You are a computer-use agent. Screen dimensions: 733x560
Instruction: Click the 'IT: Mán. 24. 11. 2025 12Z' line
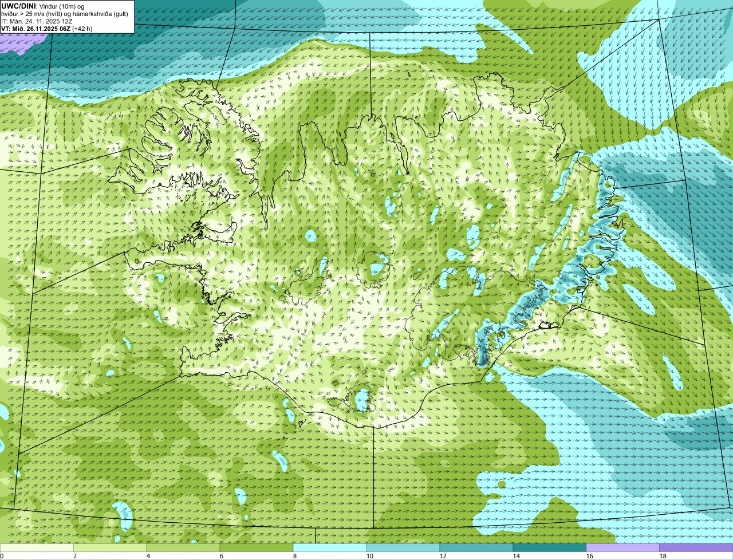[37, 21]
